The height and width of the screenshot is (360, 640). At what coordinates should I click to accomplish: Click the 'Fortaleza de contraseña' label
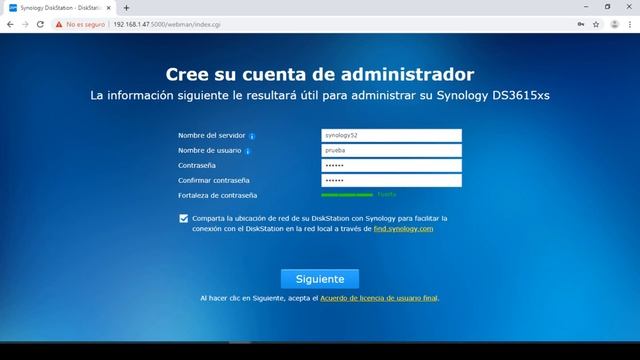click(218, 196)
